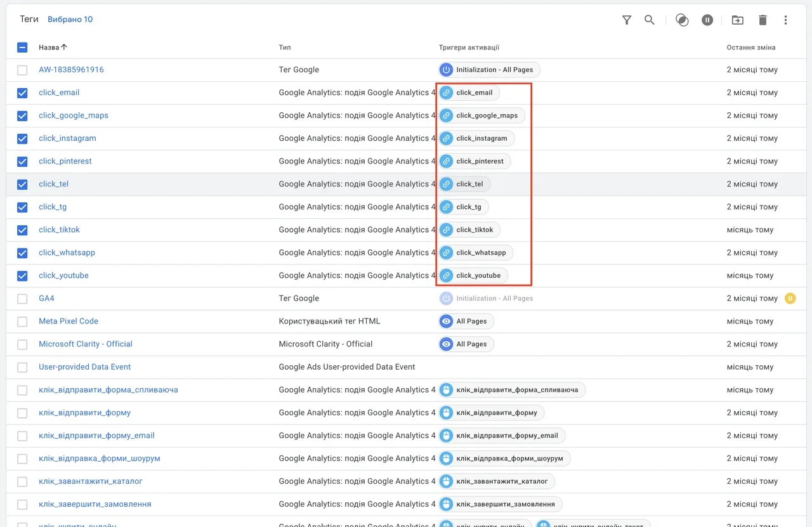The height and width of the screenshot is (527, 812).
Task: Open the All Pages trigger in Meta Pixel row
Action: pos(466,321)
